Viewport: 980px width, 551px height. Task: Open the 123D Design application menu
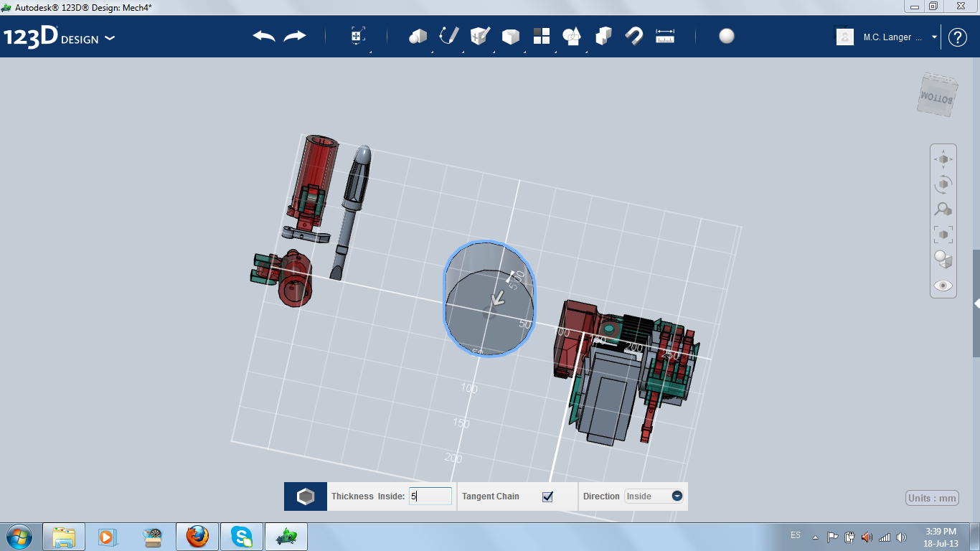coord(59,37)
